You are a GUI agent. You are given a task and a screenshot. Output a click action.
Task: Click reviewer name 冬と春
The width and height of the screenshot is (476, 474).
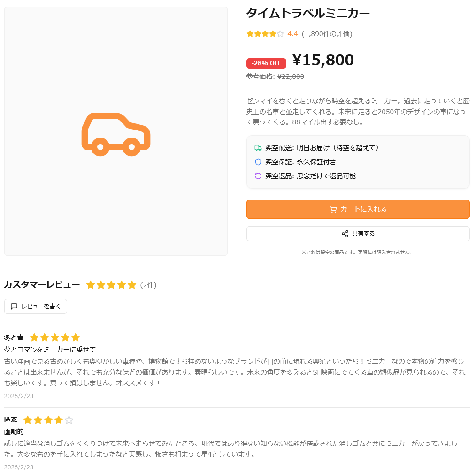14,337
